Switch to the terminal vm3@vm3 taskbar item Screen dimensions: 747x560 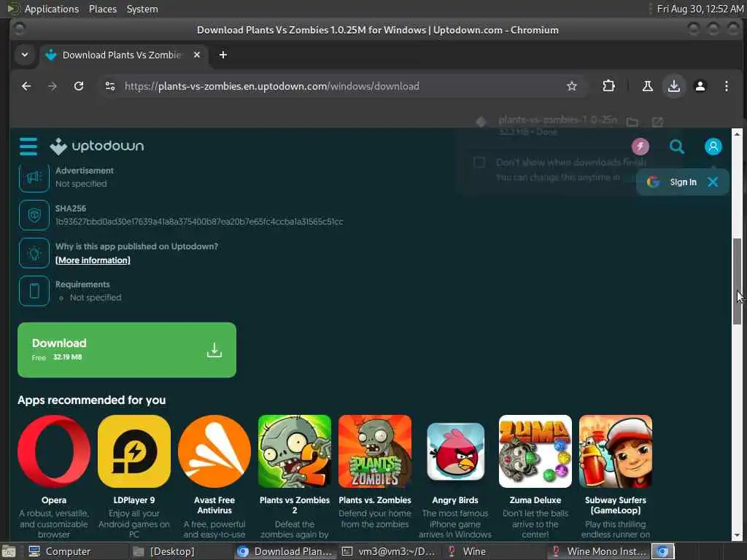[390, 551]
